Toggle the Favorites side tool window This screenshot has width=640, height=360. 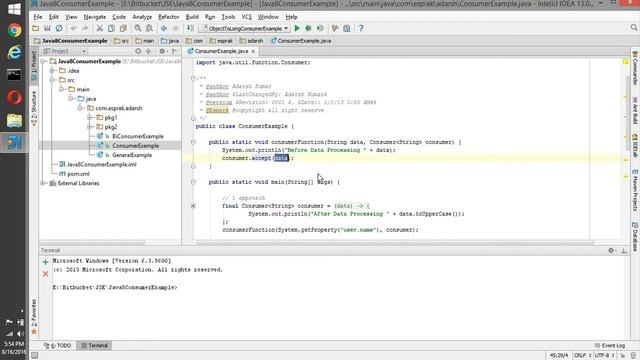coord(34,317)
